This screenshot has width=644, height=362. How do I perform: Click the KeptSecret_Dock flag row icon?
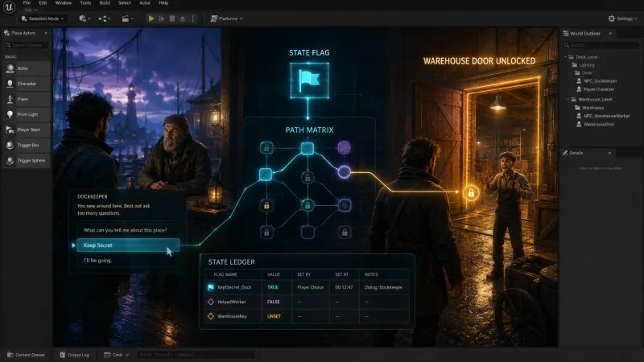coord(211,287)
